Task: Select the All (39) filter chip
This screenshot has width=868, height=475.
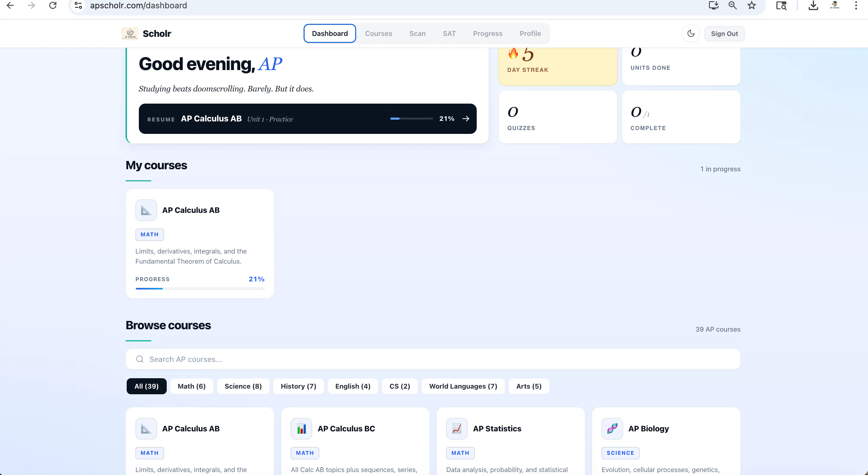Action: pyautogui.click(x=147, y=386)
